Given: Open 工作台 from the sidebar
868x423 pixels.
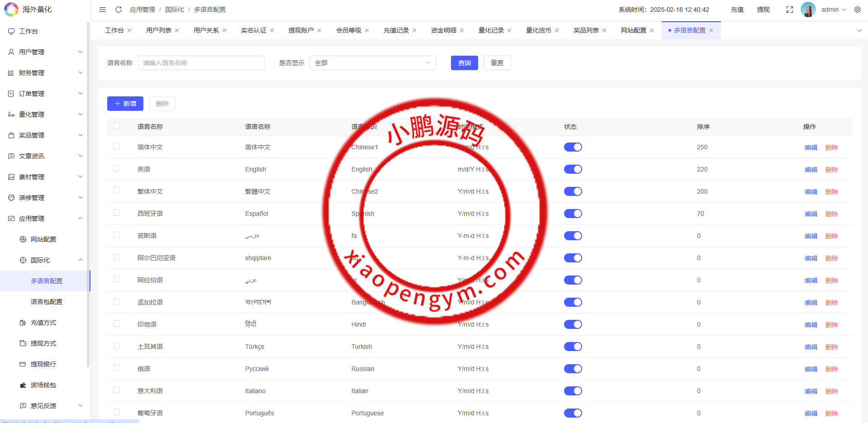Looking at the screenshot, I should 28,31.
